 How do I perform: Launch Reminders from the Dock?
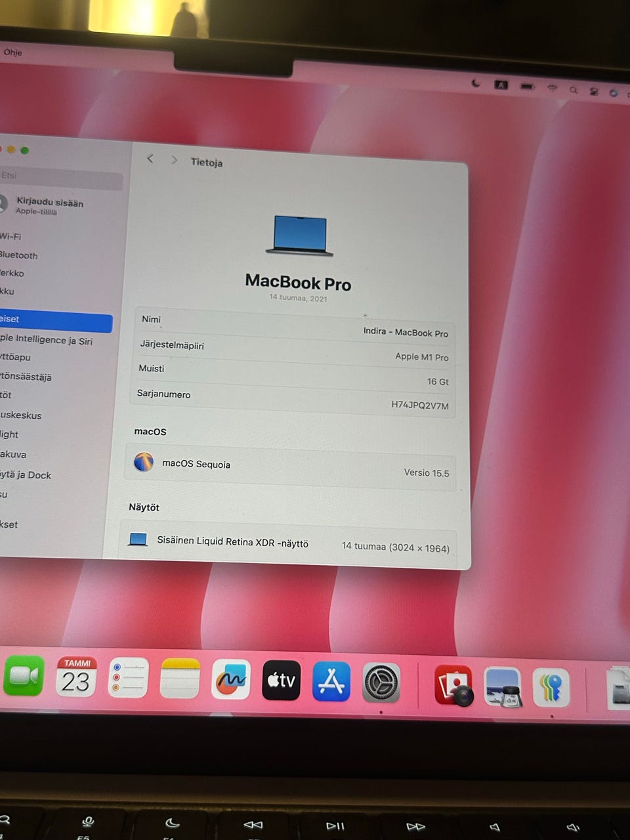click(x=128, y=678)
